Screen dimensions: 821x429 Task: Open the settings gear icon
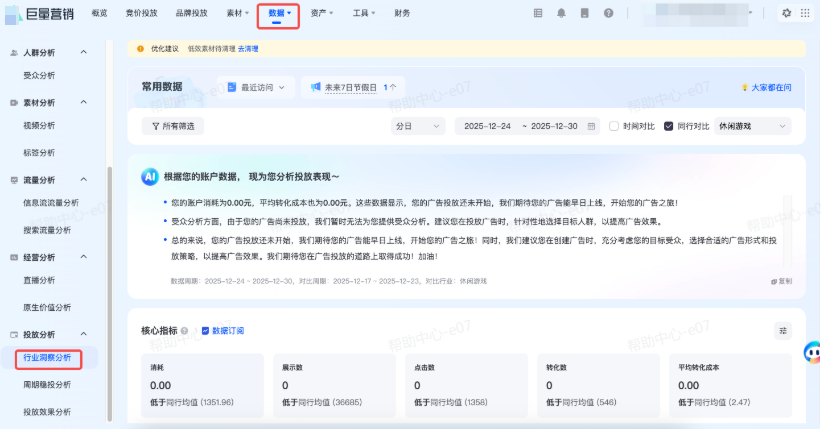786,13
